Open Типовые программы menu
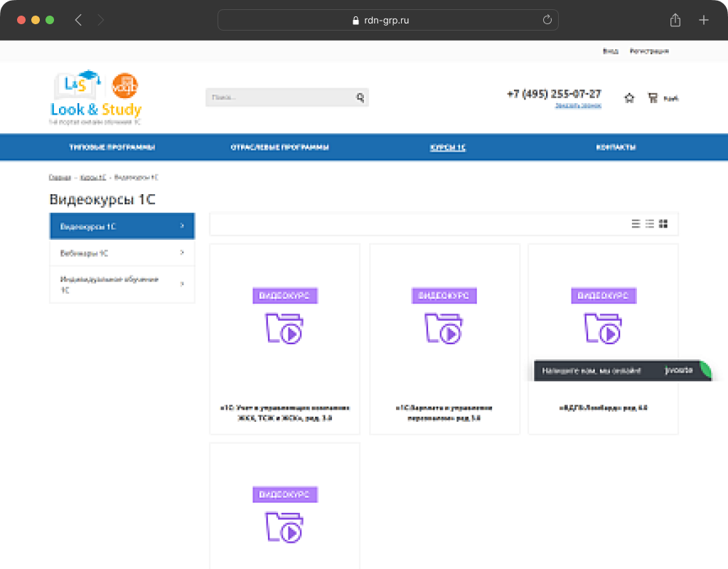The image size is (728, 569). point(112,147)
